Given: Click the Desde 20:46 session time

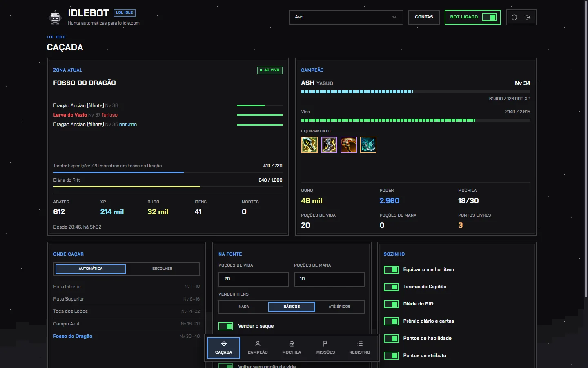Looking at the screenshot, I should pos(77,227).
